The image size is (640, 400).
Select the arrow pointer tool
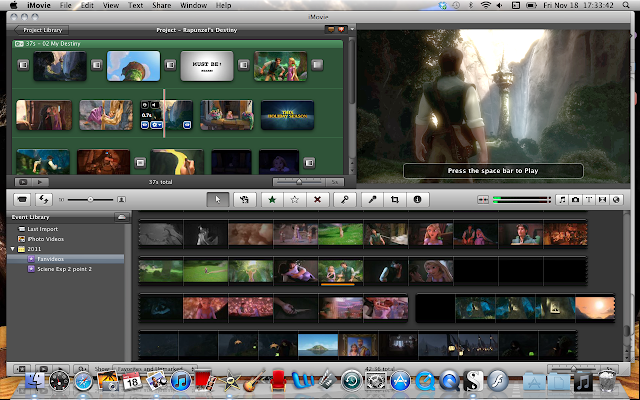pos(218,200)
